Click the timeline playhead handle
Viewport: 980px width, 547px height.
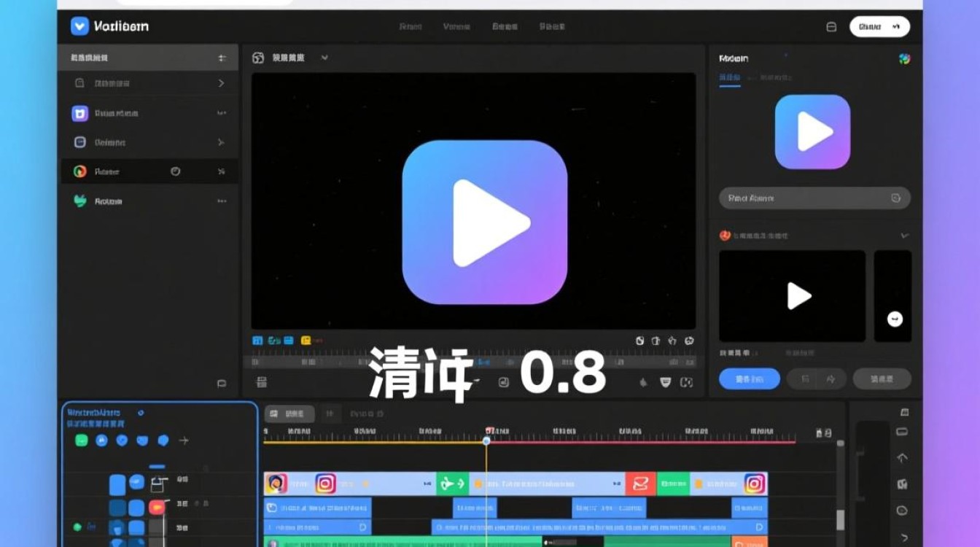pos(486,441)
